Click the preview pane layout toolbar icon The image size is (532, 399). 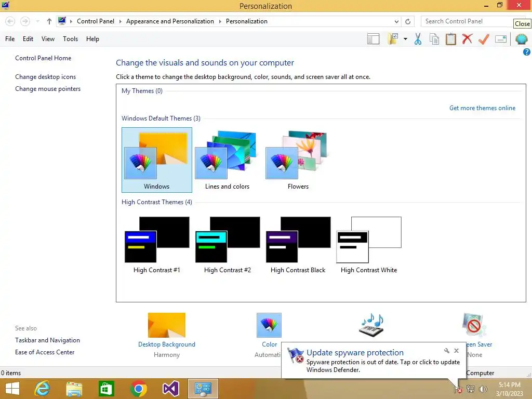(373, 39)
